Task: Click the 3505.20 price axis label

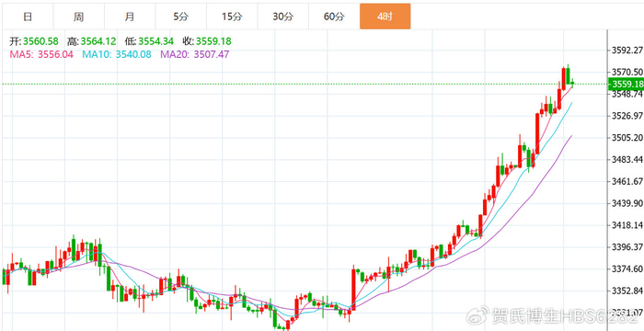Action: coord(627,138)
